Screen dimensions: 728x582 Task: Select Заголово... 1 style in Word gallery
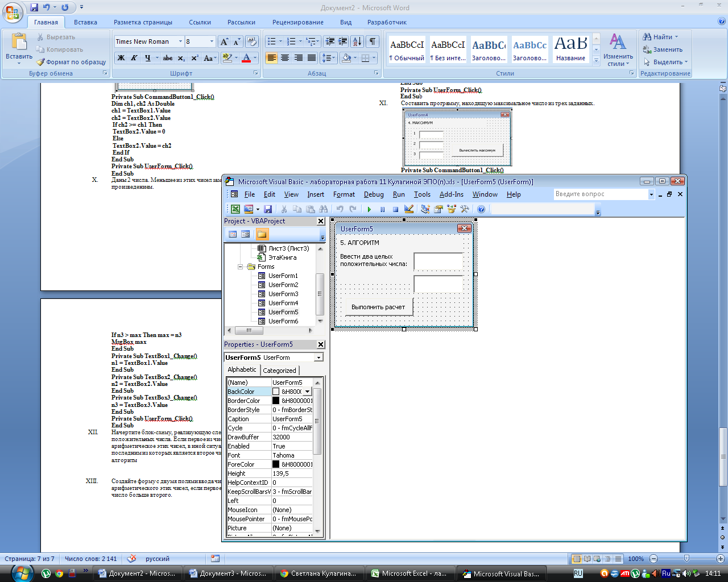489,49
